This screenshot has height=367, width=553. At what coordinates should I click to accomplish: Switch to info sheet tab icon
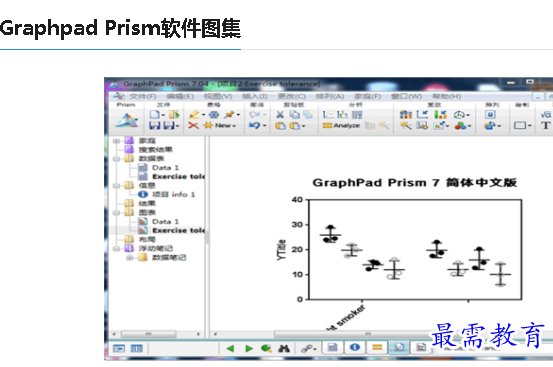355,348
